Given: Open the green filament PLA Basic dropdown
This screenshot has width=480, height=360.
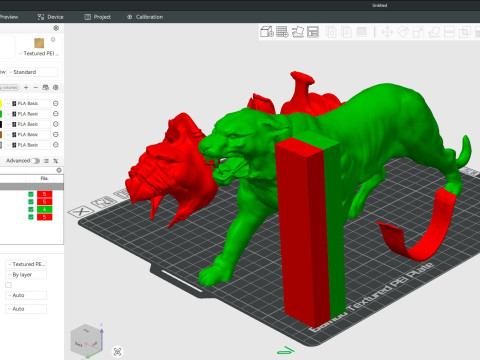Looking at the screenshot, I should (x=28, y=114).
